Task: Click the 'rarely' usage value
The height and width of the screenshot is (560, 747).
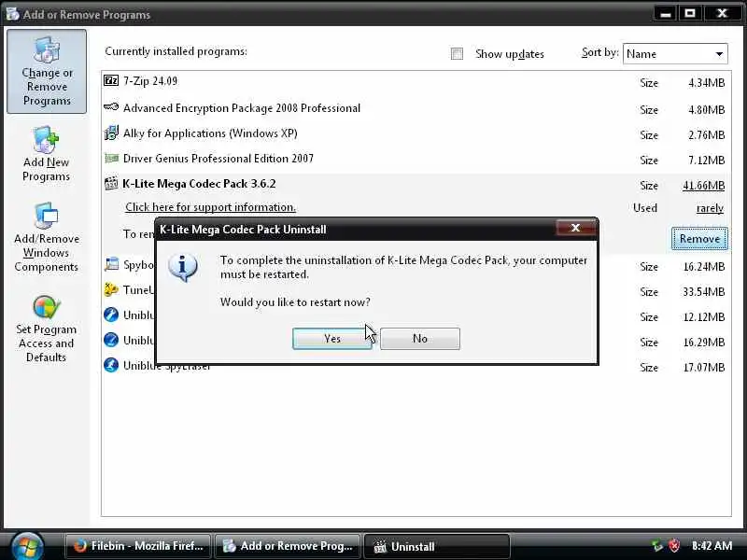Action: pos(710,208)
